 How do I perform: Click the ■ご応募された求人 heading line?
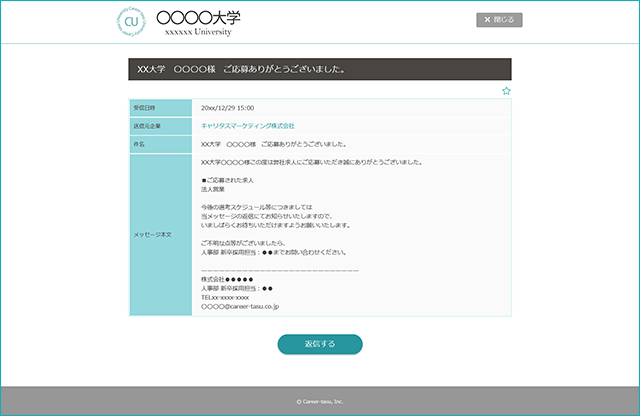[x=227, y=180]
